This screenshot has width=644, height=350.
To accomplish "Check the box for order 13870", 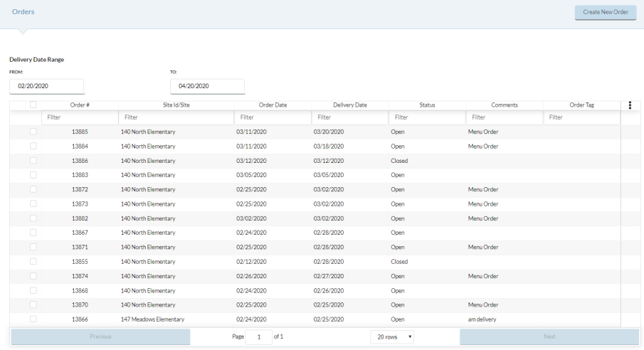I will click(x=33, y=304).
